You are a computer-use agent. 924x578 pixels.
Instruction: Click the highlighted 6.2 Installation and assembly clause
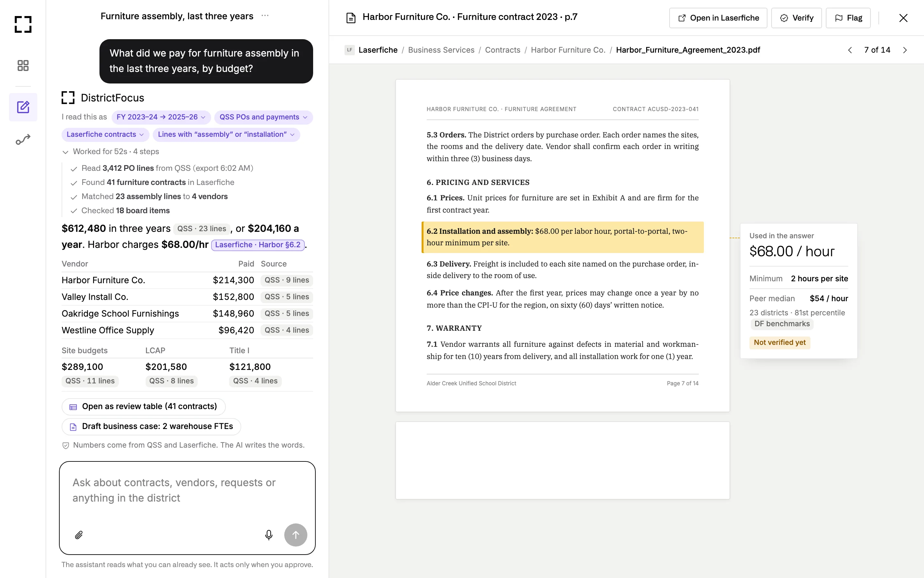click(562, 237)
